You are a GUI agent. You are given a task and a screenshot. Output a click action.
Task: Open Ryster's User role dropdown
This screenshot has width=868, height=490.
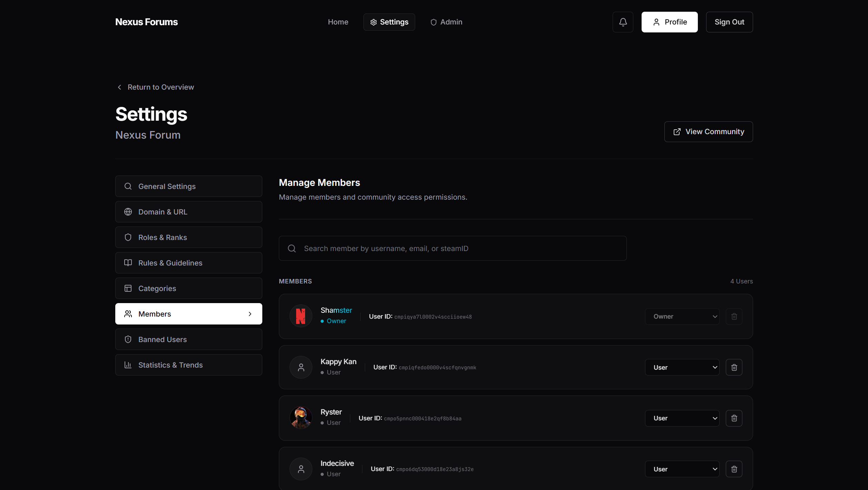point(682,418)
